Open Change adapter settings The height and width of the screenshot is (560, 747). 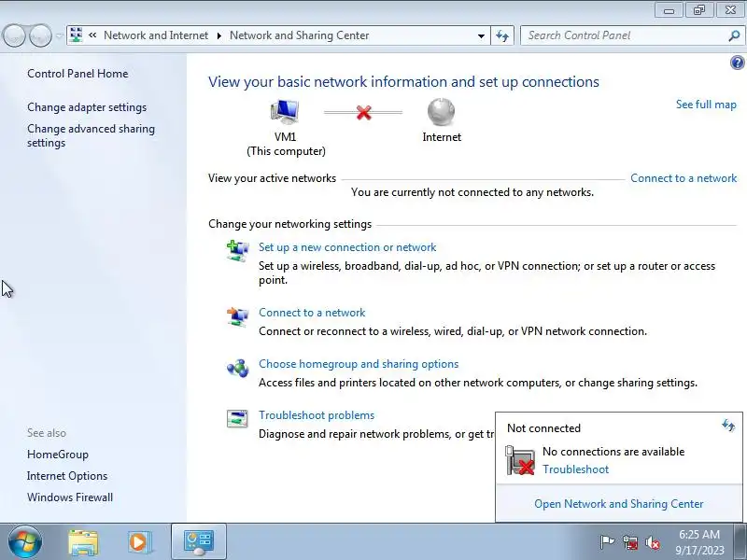click(87, 107)
